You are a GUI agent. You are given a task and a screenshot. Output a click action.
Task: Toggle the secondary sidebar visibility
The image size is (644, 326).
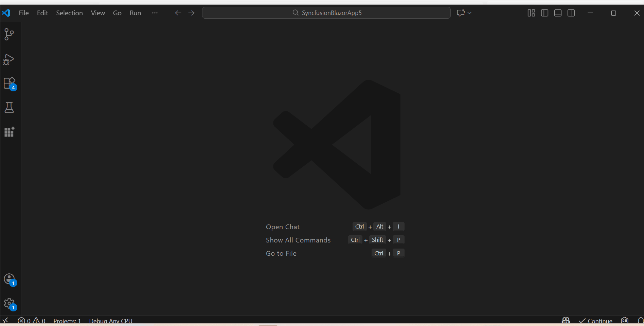click(571, 13)
